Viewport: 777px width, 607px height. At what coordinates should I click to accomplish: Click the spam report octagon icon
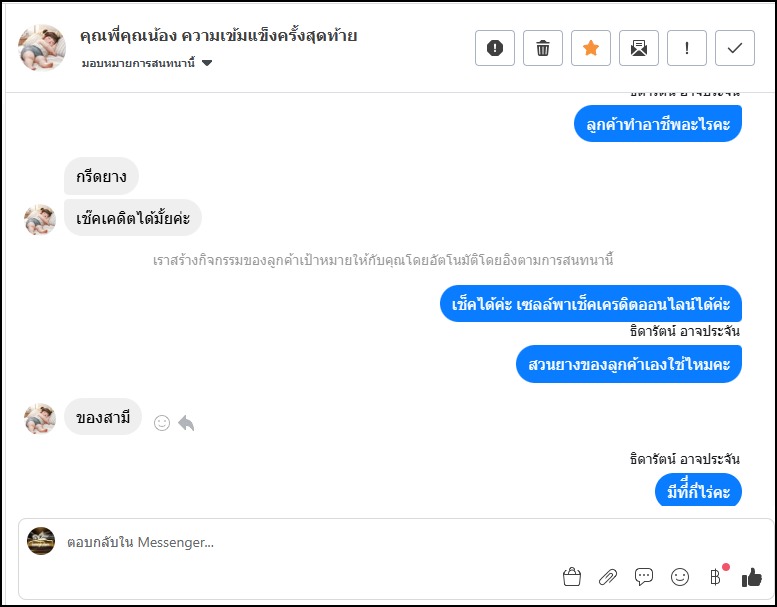pyautogui.click(x=495, y=48)
